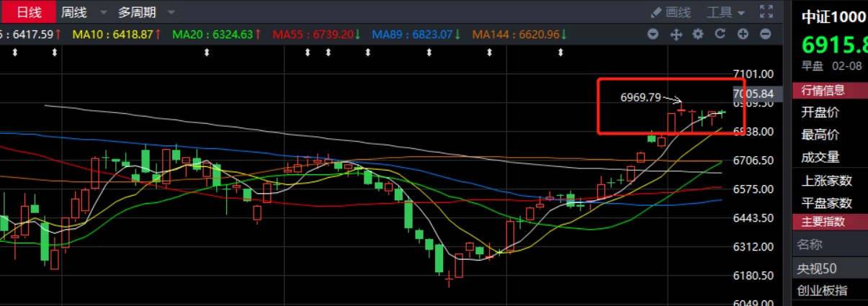Click the 6969.79 high price annotation
The height and width of the screenshot is (306, 868).
click(x=640, y=97)
